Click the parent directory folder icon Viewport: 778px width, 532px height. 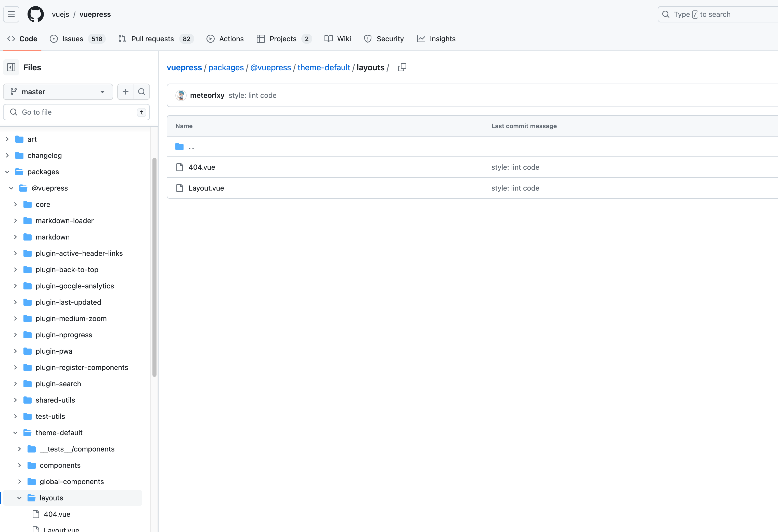tap(179, 147)
